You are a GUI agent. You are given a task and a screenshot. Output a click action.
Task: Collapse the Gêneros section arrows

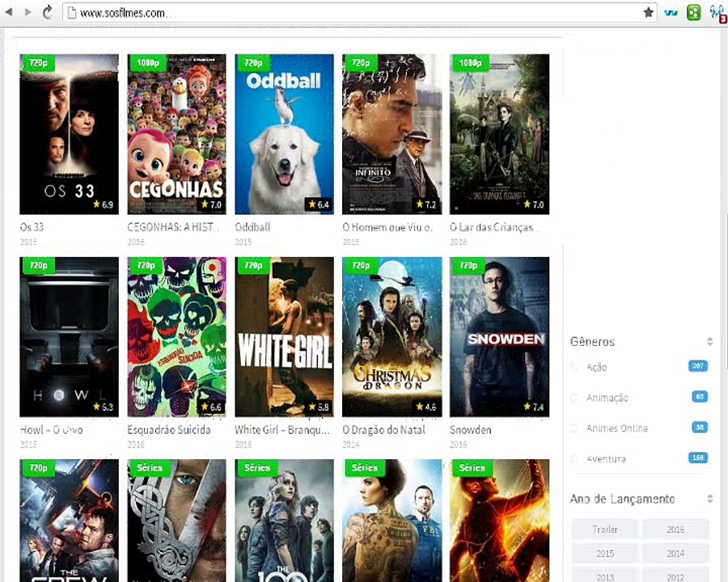(709, 342)
